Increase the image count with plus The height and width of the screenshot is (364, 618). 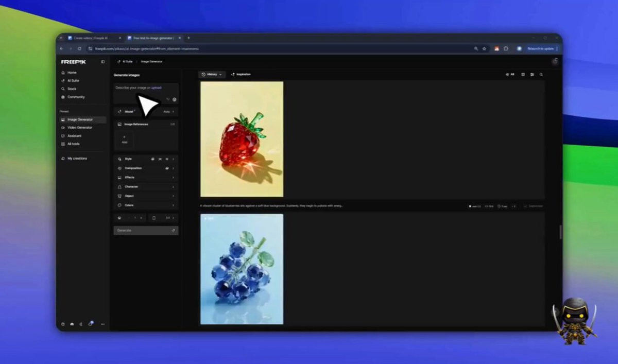pos(141,218)
